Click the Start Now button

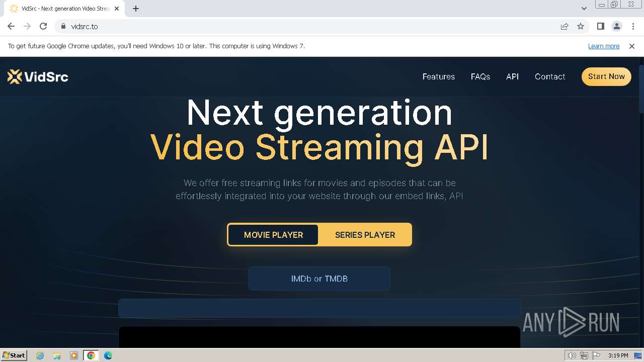click(606, 76)
